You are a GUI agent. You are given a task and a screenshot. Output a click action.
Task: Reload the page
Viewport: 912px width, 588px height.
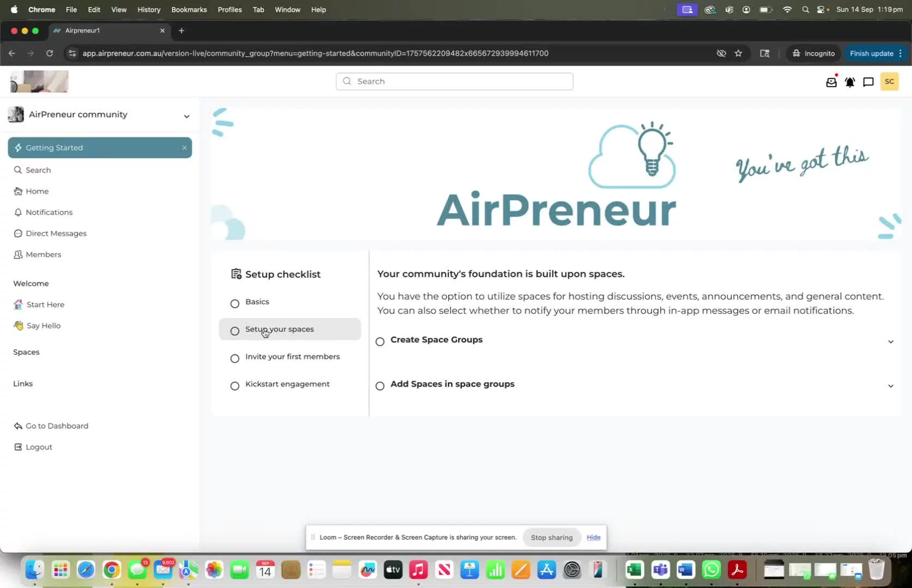50,53
